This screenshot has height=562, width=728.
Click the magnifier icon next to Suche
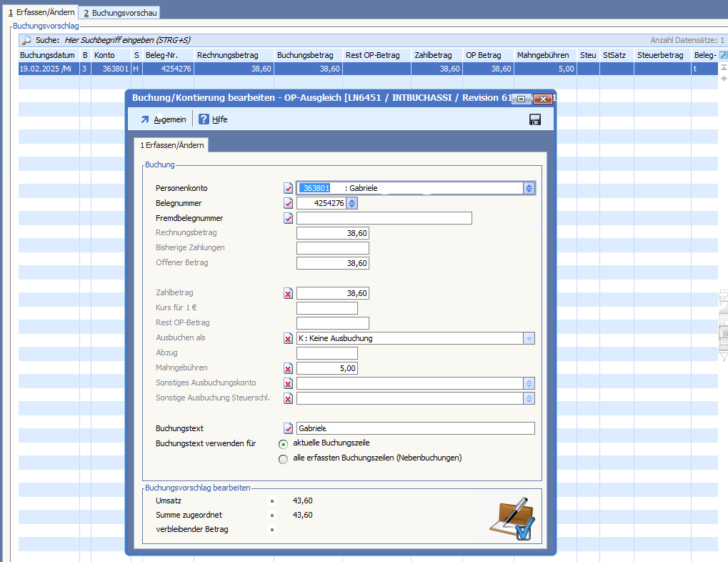tap(26, 40)
